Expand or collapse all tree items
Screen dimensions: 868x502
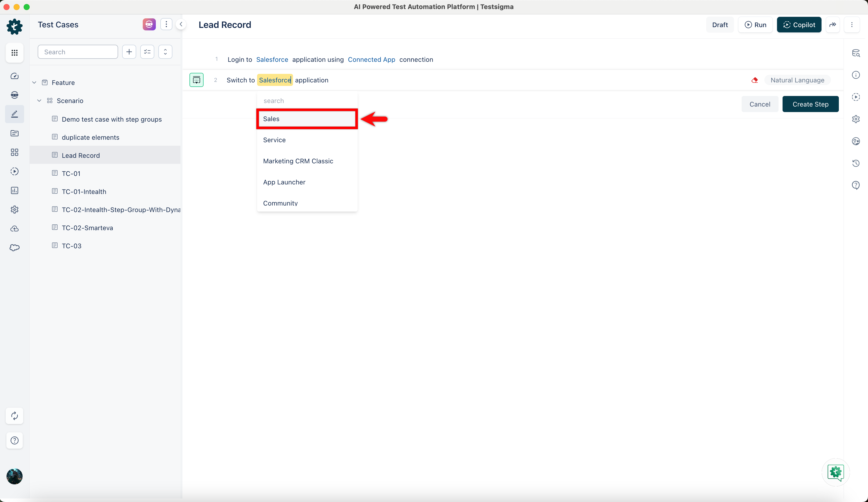coord(165,52)
